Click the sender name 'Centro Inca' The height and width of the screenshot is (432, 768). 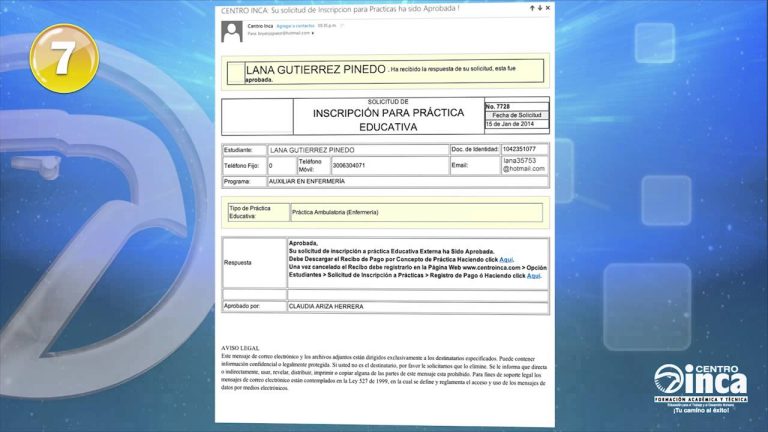tap(260, 26)
